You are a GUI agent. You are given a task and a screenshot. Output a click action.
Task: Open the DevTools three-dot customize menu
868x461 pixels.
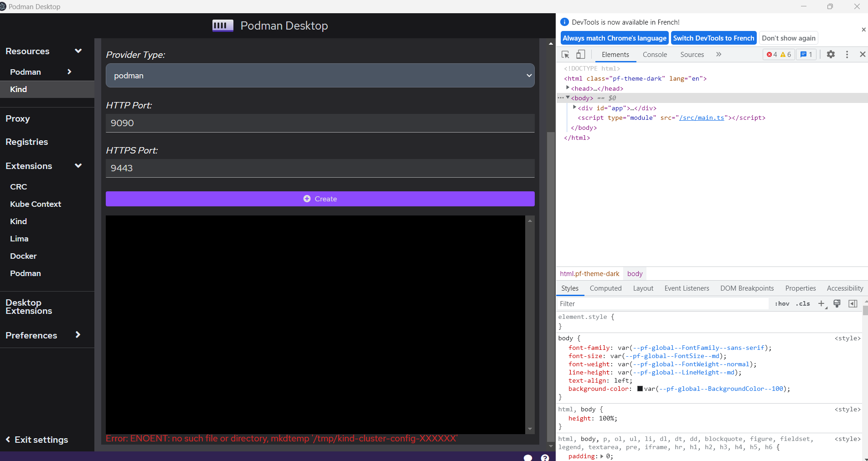[847, 54]
